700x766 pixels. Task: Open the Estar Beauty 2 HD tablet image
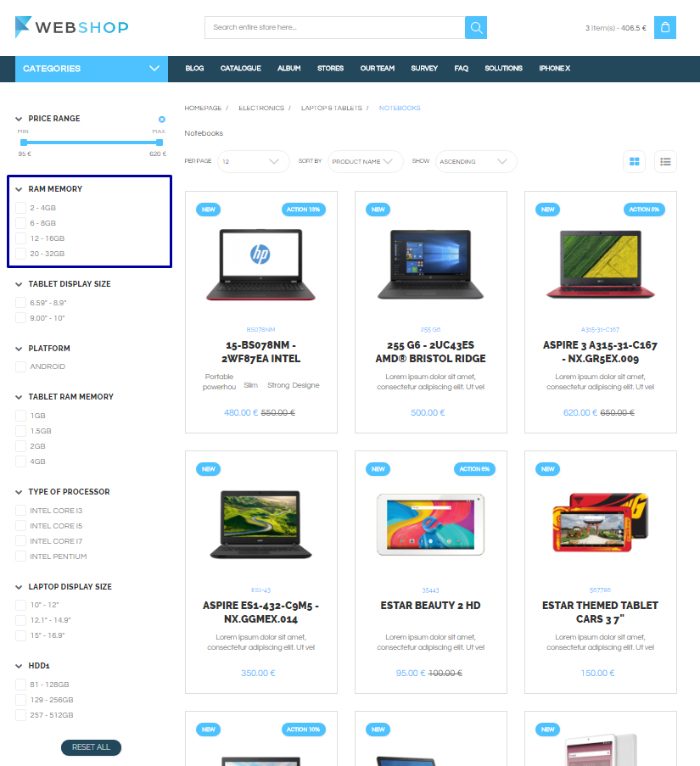(430, 525)
